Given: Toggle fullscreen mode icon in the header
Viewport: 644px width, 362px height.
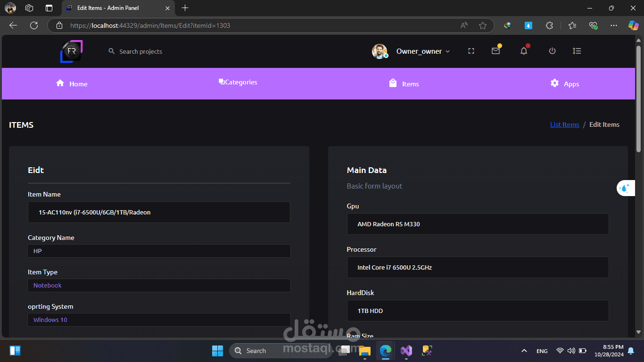Looking at the screenshot, I should pyautogui.click(x=471, y=51).
